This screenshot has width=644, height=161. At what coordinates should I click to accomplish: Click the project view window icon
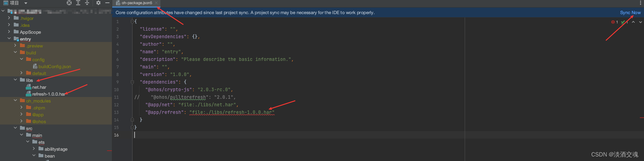[x=6, y=3]
